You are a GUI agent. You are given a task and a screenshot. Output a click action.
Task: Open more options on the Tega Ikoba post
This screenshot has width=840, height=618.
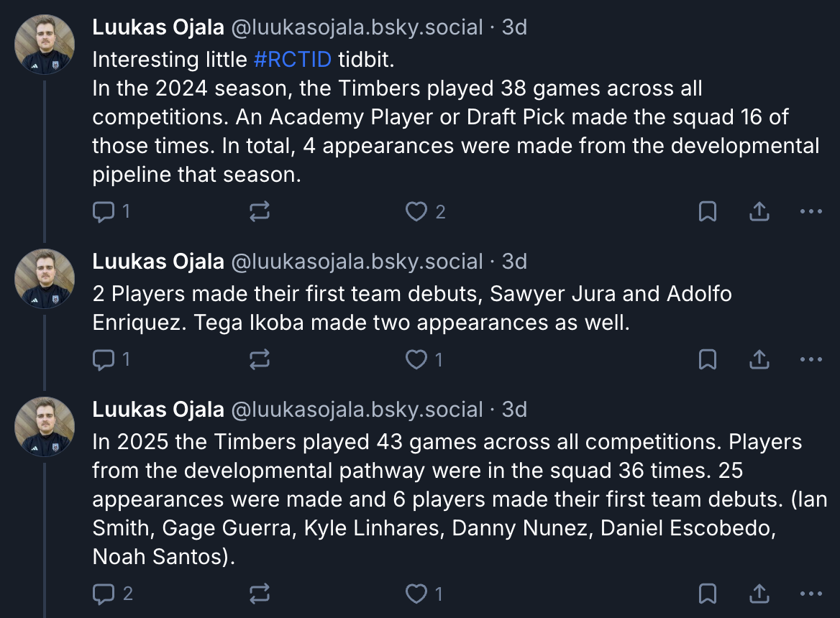(811, 359)
